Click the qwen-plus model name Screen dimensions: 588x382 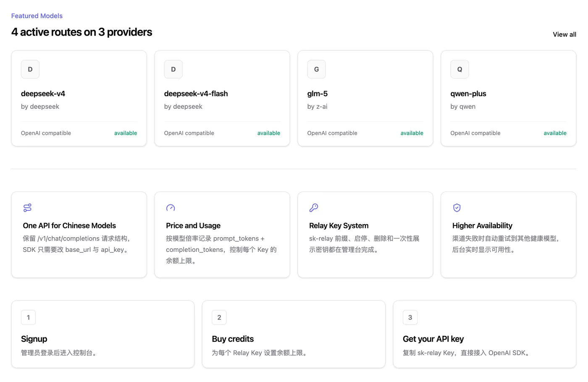[x=468, y=94]
